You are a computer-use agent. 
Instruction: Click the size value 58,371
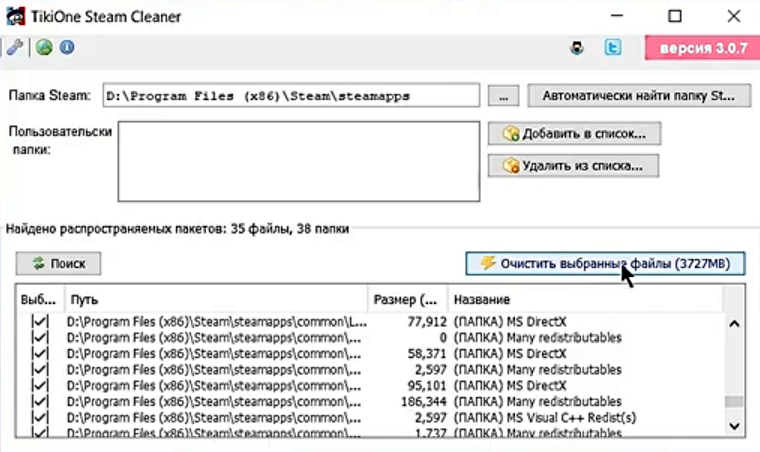427,354
